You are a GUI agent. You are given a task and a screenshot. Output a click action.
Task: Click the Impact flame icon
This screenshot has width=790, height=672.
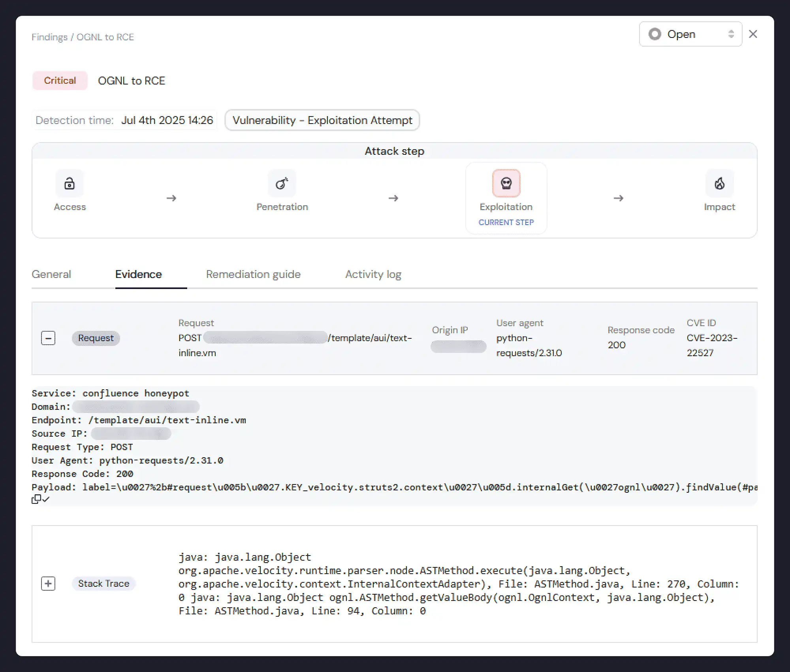pos(720,183)
